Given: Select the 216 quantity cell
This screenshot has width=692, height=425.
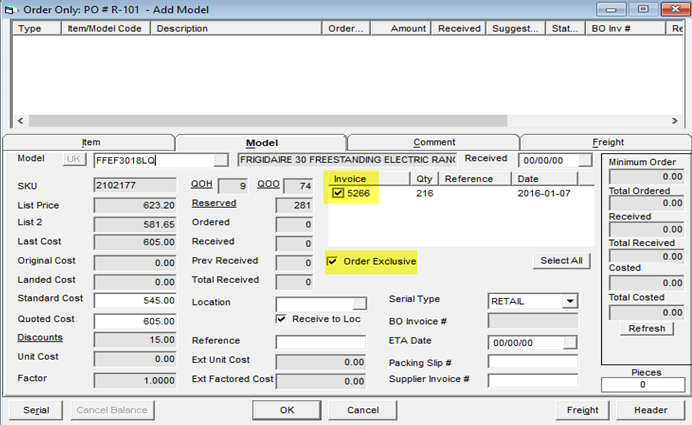Looking at the screenshot, I should pyautogui.click(x=425, y=193).
